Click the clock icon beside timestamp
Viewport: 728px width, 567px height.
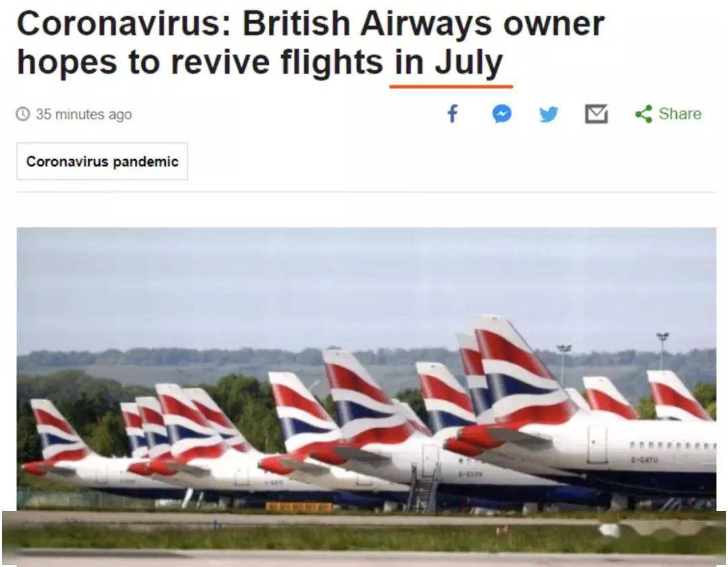[23, 114]
